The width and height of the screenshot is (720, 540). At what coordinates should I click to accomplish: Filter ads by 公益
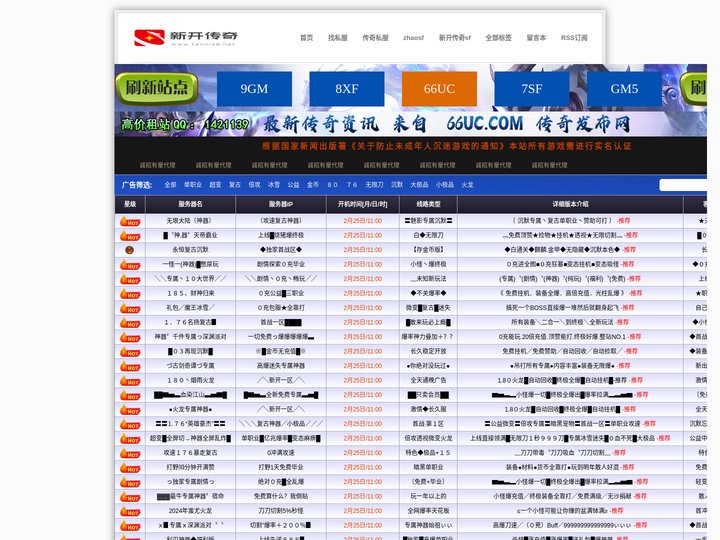293,185
